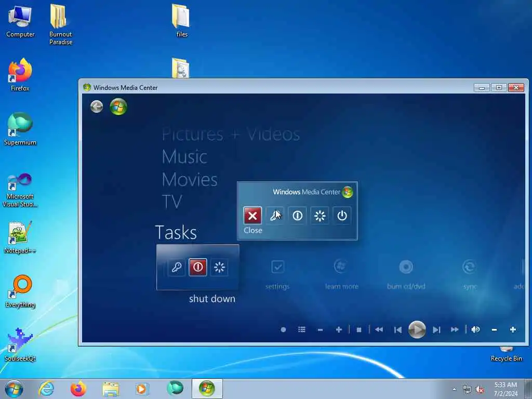Open the settings task

(x=277, y=275)
